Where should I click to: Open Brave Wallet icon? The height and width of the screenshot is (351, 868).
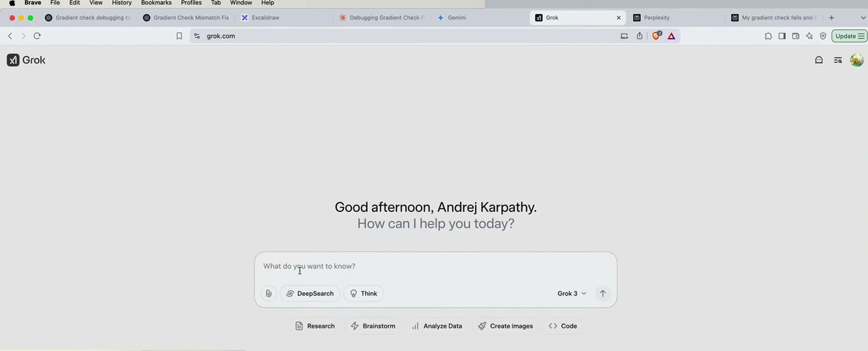[796, 36]
